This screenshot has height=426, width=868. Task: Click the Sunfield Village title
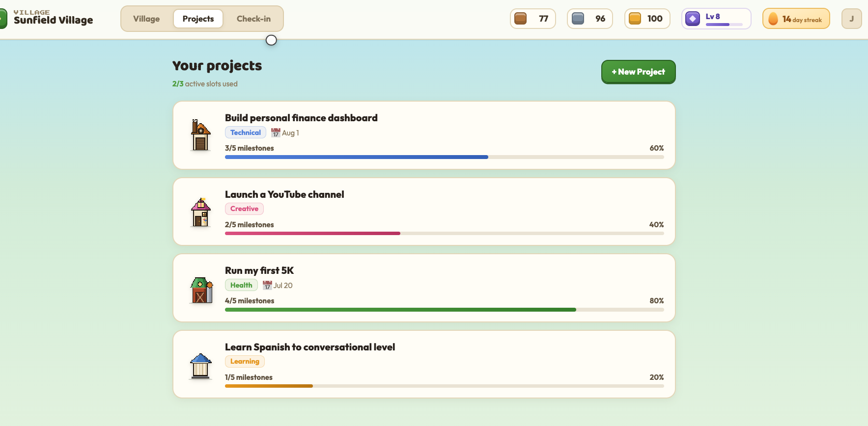tap(53, 20)
